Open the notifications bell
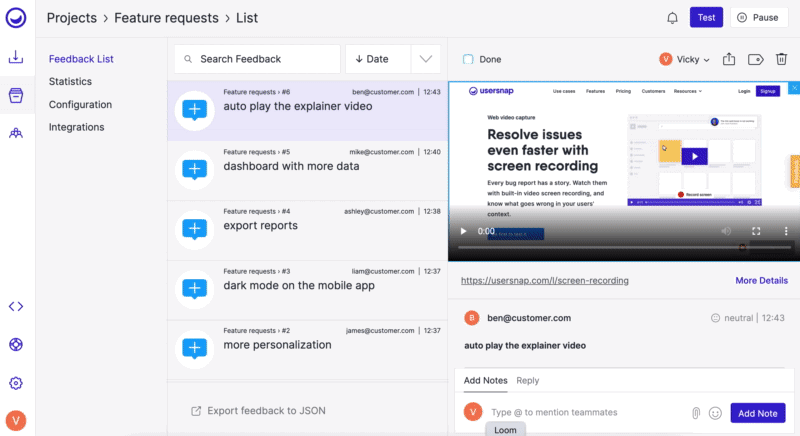 pyautogui.click(x=672, y=18)
